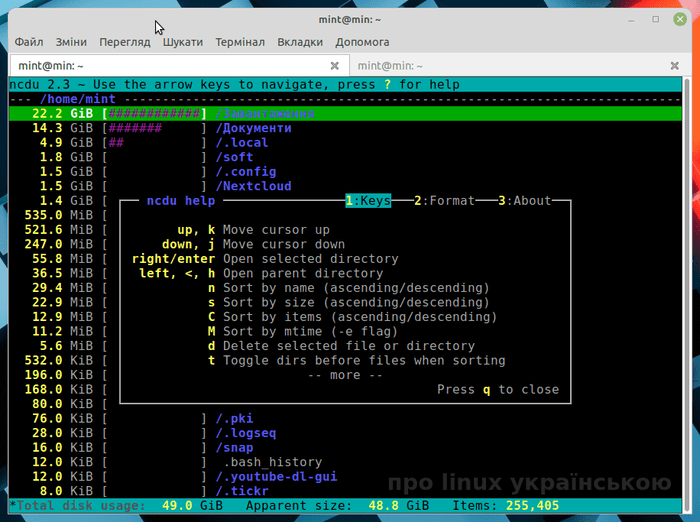
Task: Click the usage bar of the /Документи row
Action: [x=154, y=128]
